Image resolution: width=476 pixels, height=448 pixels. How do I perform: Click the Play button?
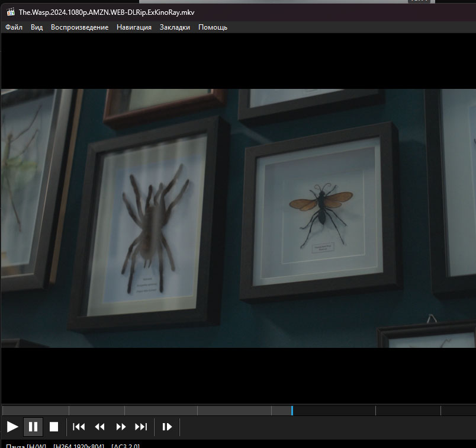(12, 427)
